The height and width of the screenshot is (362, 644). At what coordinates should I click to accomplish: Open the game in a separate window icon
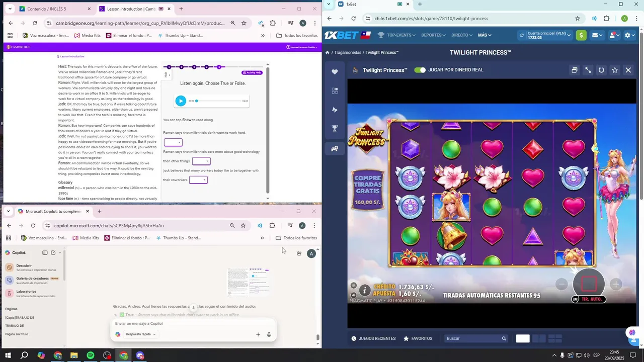click(x=574, y=70)
